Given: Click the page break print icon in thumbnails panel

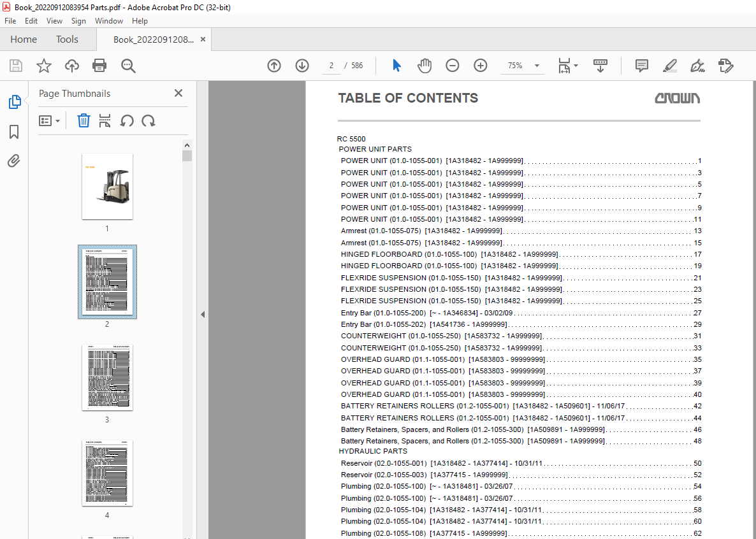Looking at the screenshot, I should 105,120.
